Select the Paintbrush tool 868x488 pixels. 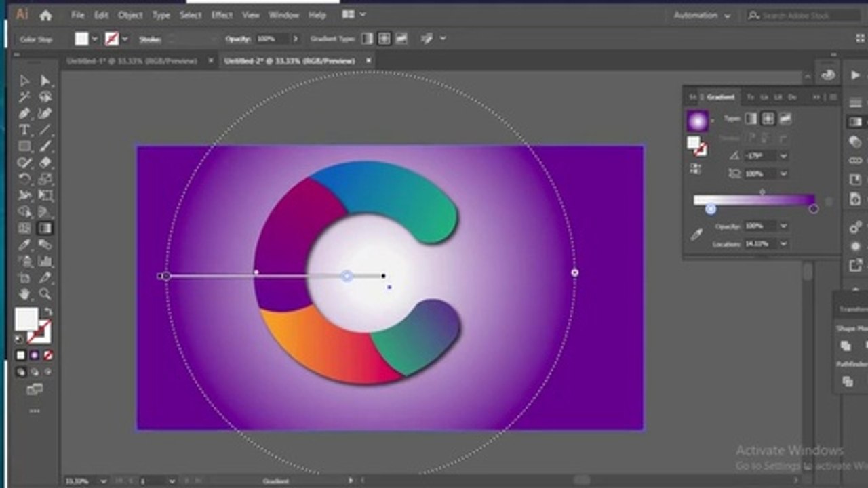coord(45,146)
